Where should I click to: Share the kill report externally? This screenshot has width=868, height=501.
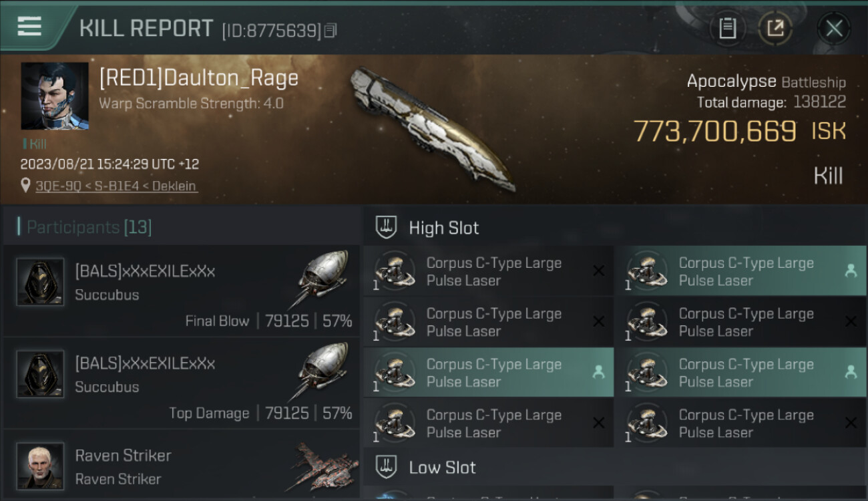(775, 28)
